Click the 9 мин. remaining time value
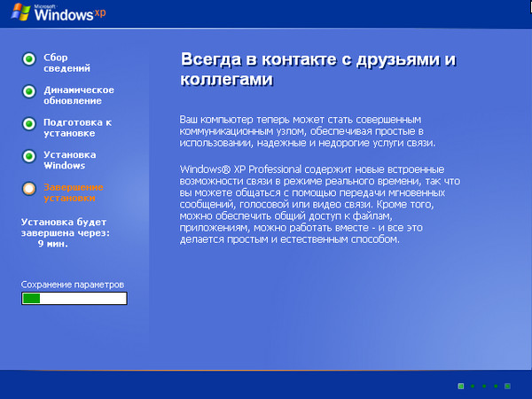 coord(52,244)
